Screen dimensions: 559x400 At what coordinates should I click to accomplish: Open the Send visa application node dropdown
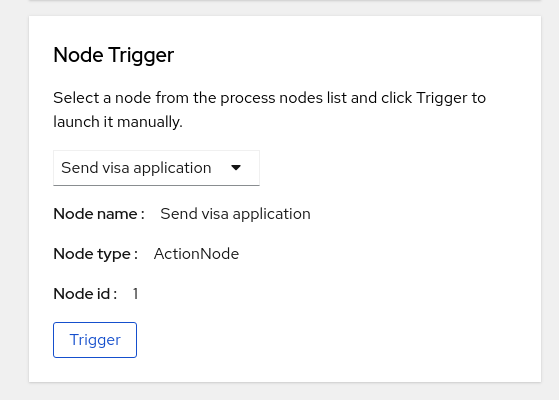[156, 168]
